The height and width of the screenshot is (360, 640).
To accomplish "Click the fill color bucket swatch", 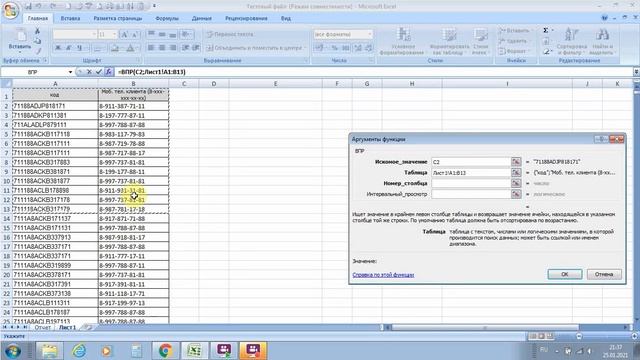I will pyautogui.click(x=115, y=48).
